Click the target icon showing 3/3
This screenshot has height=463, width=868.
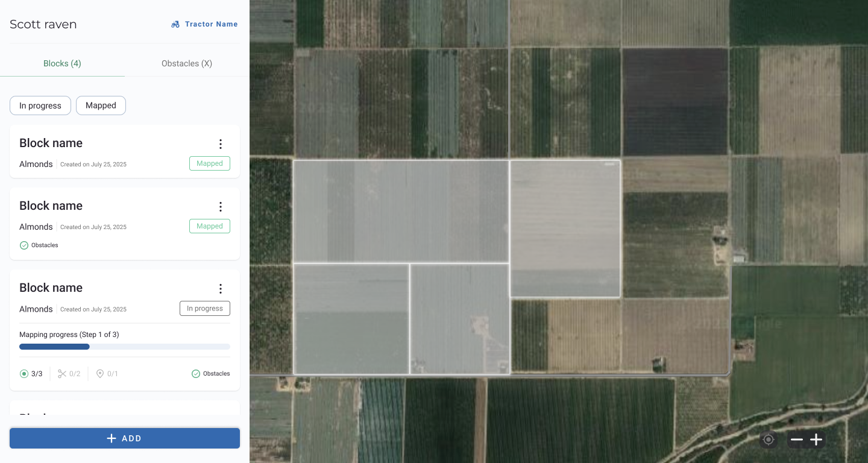pyautogui.click(x=24, y=374)
